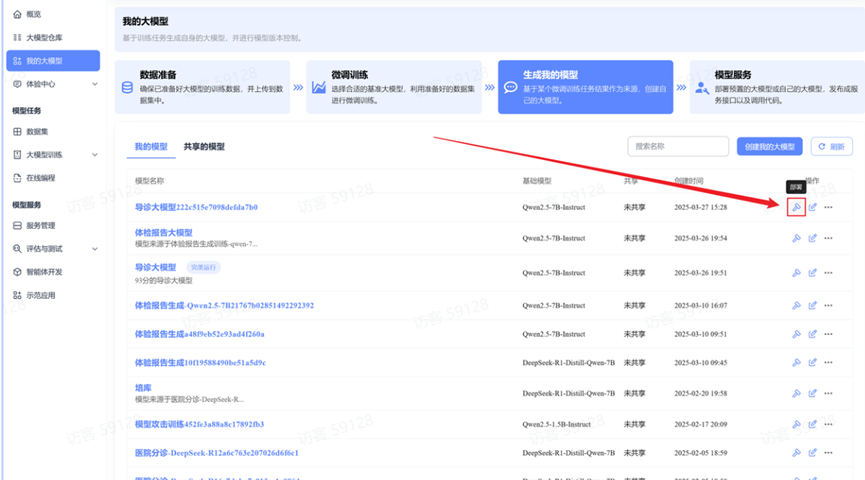The height and width of the screenshot is (480, 865).
Task: Click the deploy icon for 体检报告大模型
Action: [x=796, y=238]
